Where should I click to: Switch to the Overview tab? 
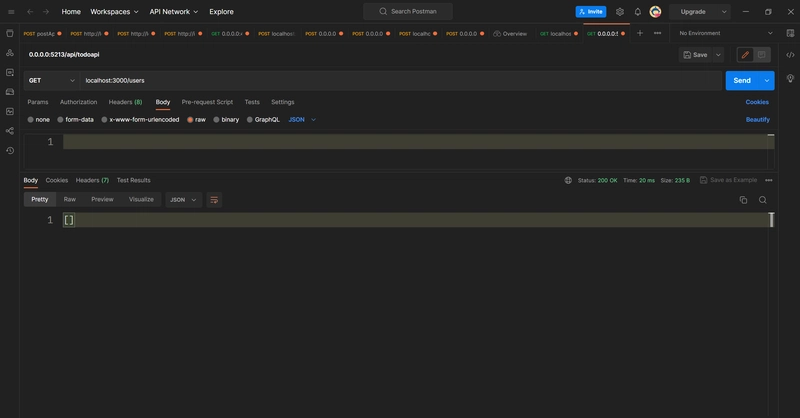click(510, 34)
